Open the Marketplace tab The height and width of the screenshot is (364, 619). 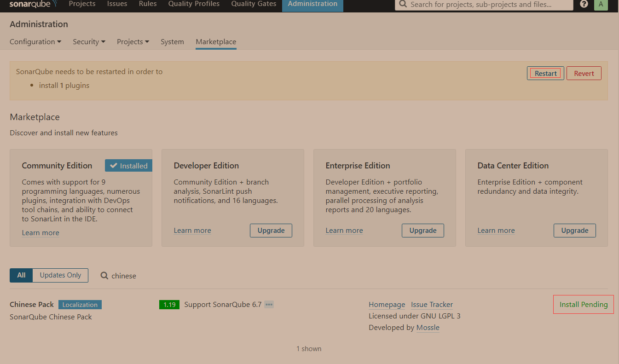click(x=216, y=42)
